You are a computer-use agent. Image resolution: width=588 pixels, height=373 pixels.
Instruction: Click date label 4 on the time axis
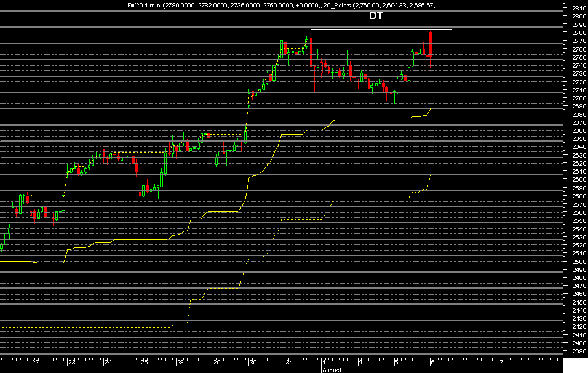tap(360, 362)
